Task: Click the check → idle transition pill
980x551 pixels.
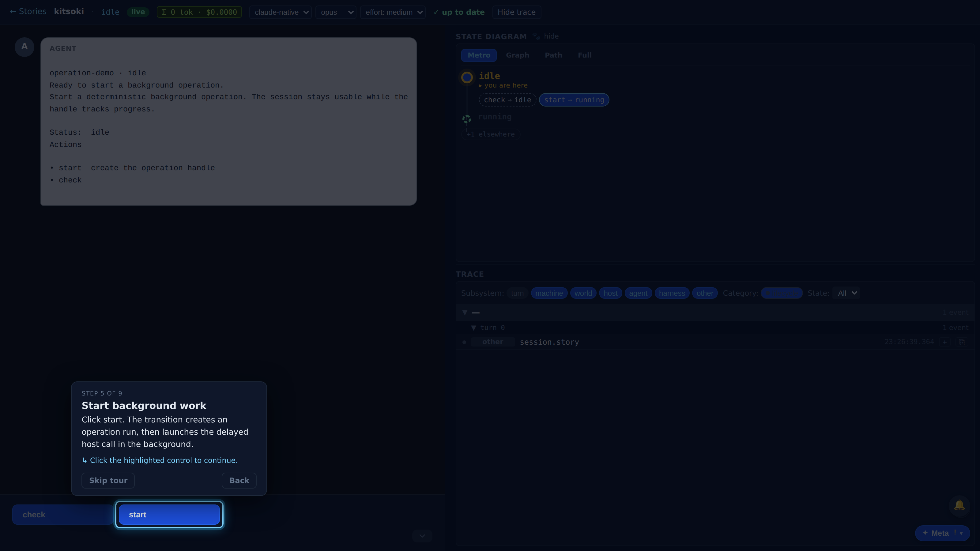Action: tap(507, 100)
